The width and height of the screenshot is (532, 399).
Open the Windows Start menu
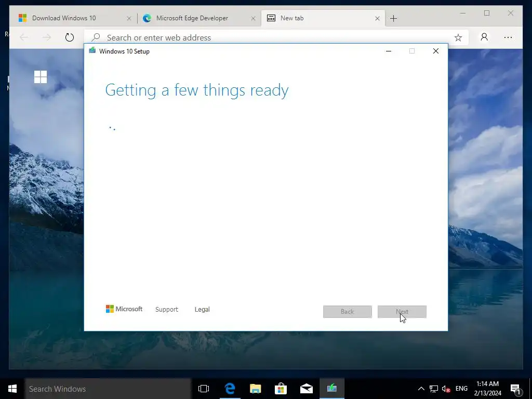coord(12,389)
